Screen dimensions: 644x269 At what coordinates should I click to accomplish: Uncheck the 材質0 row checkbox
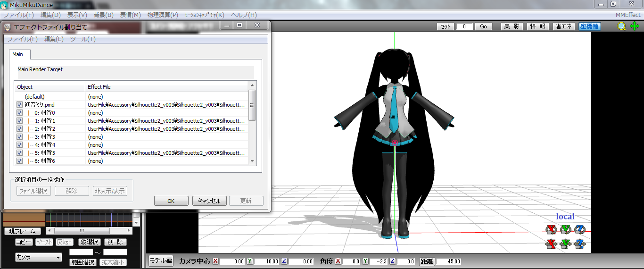[19, 112]
